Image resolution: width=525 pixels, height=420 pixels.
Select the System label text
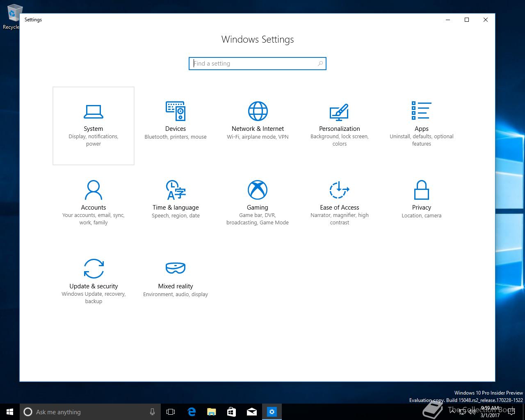94,129
